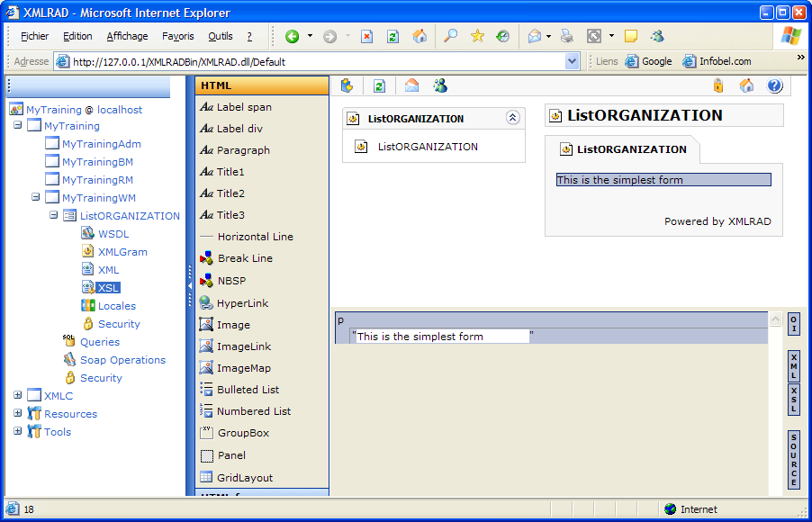Collapse the MyTrainingWM tree node
Screen dimensions: 812x522
[x=36, y=198]
